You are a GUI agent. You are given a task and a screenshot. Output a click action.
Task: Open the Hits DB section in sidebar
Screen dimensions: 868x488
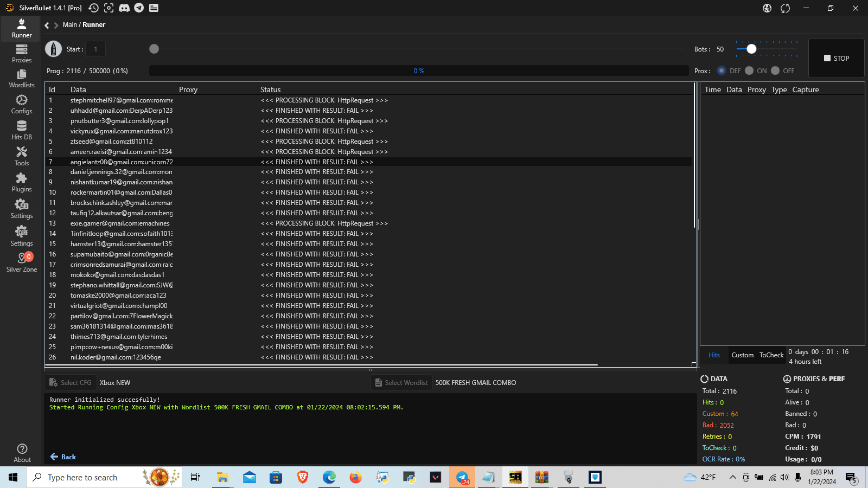(22, 131)
